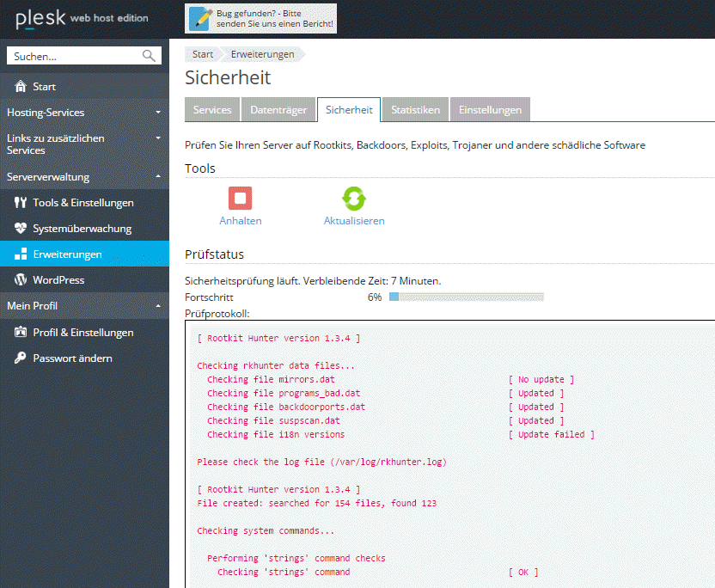
Task: Click the 'Bug gefunden?' report banner
Action: [x=261, y=19]
